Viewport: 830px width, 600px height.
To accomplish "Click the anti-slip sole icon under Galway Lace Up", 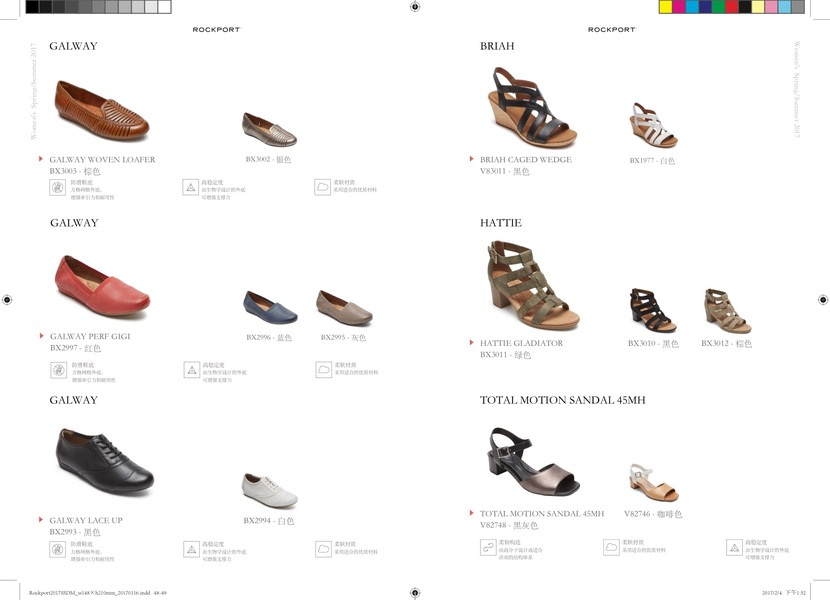I will click(x=58, y=550).
